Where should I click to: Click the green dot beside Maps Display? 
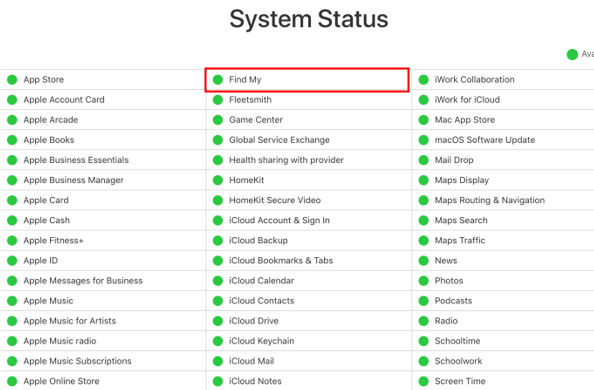424,180
